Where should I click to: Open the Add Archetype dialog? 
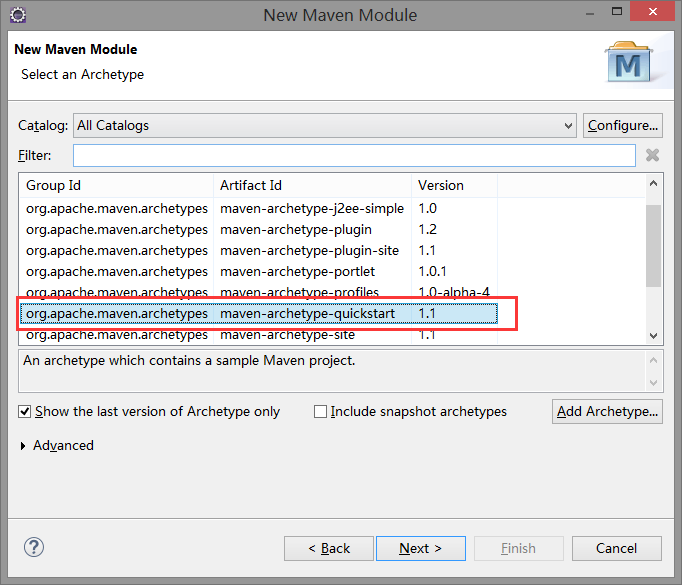click(x=607, y=411)
